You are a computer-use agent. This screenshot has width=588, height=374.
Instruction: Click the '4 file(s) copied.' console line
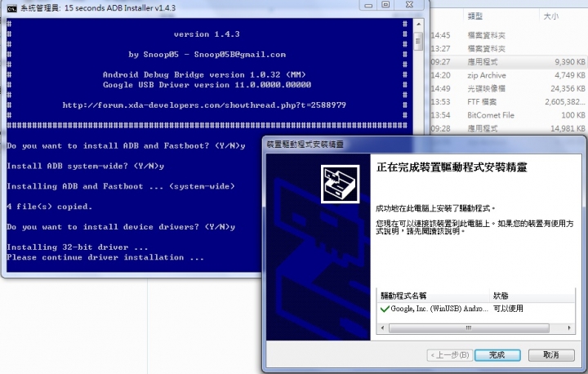pyautogui.click(x=49, y=207)
